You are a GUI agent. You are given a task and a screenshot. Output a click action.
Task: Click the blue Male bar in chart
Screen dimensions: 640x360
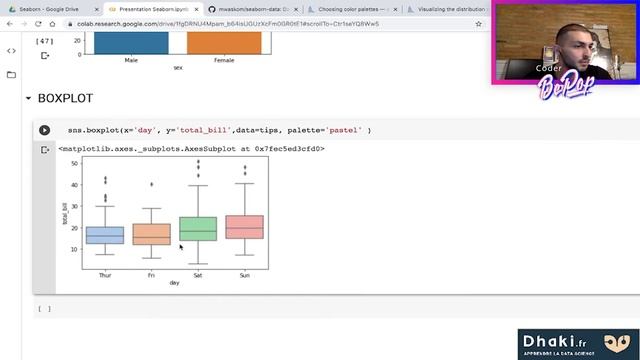tap(131, 43)
